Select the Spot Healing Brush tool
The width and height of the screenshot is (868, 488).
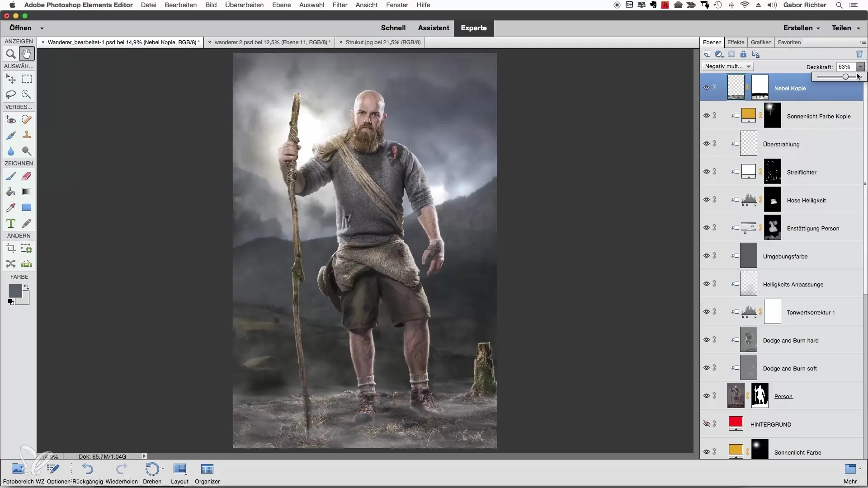27,120
